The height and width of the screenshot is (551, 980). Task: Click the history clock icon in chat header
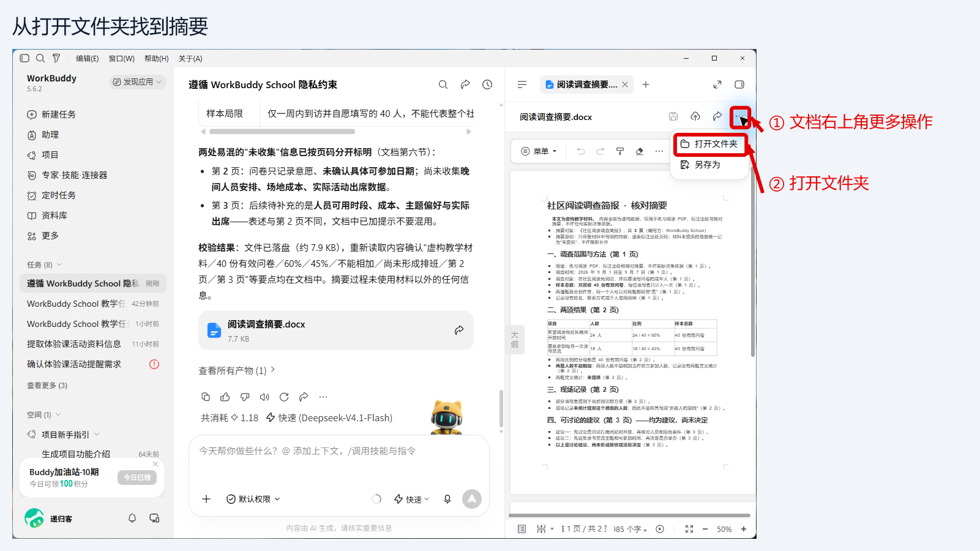(487, 84)
